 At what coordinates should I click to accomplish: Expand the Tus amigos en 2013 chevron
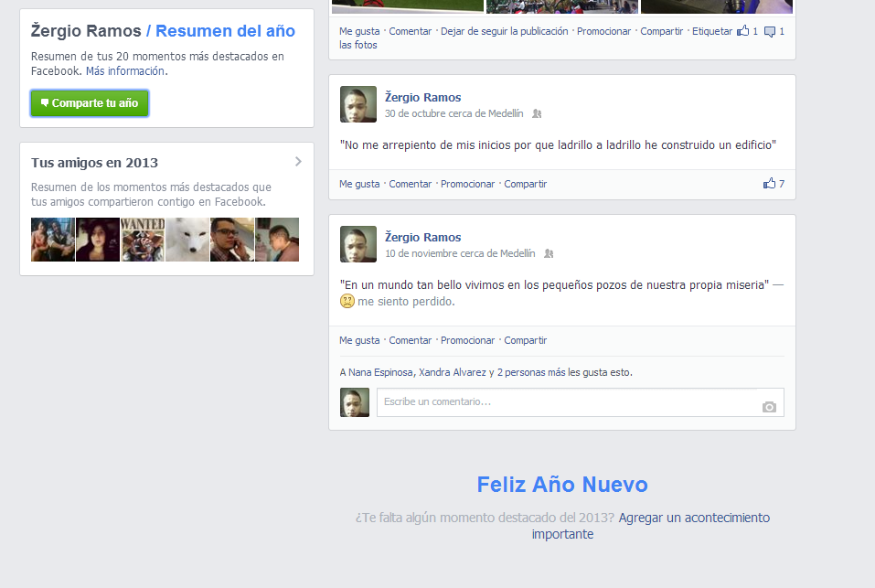pyautogui.click(x=298, y=162)
